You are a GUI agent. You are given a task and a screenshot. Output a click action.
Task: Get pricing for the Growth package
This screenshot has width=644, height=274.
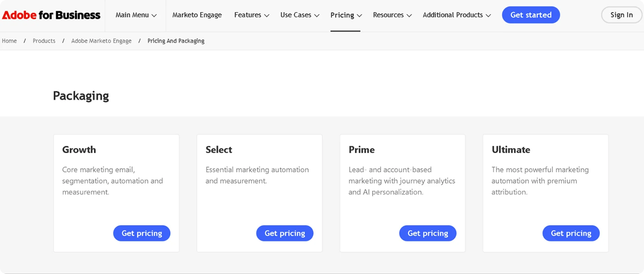coord(142,233)
